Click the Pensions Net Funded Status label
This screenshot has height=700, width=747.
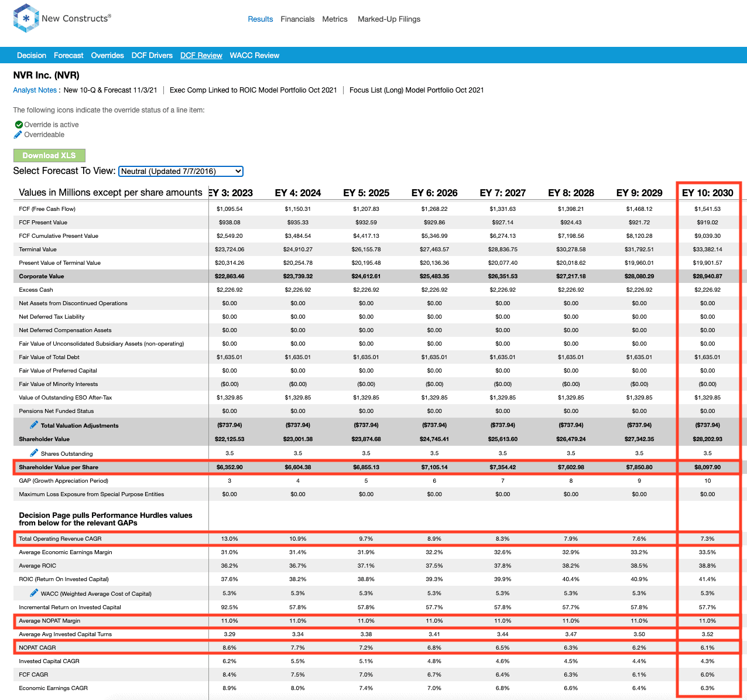coord(56,411)
